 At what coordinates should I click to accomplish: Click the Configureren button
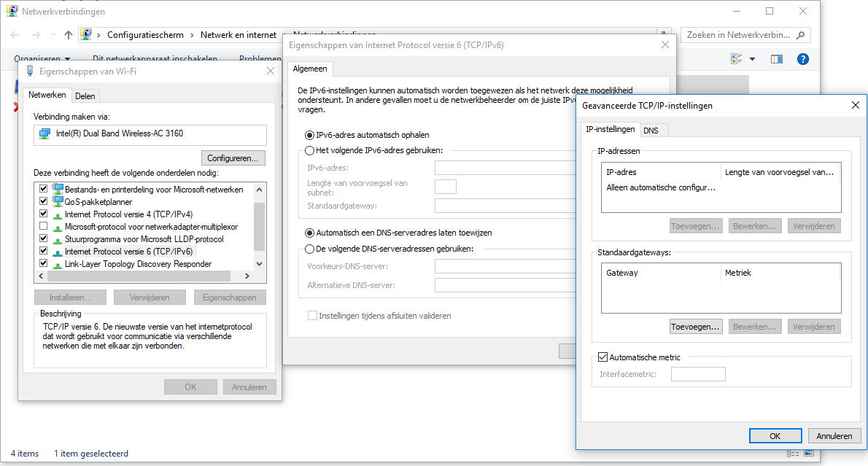(x=233, y=158)
